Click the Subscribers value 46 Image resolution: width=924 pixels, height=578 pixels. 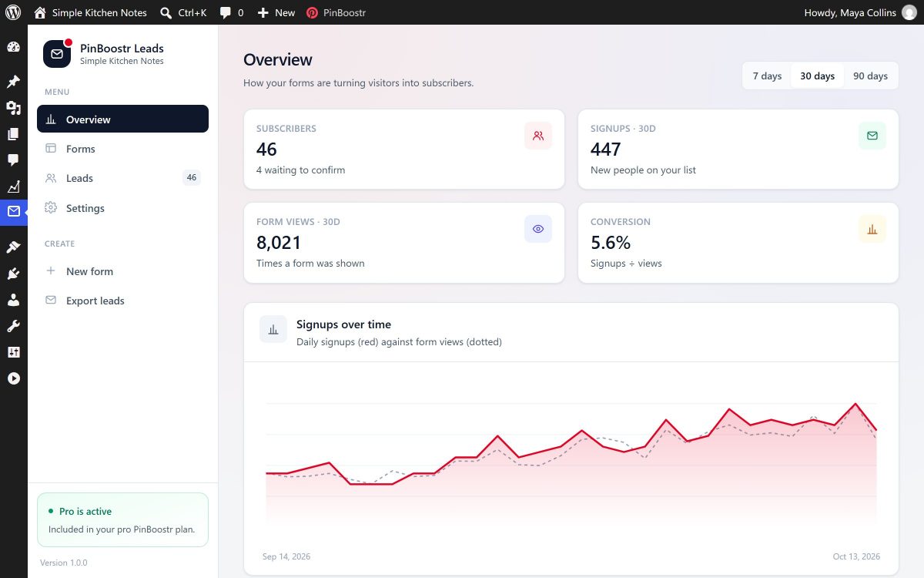[266, 150]
